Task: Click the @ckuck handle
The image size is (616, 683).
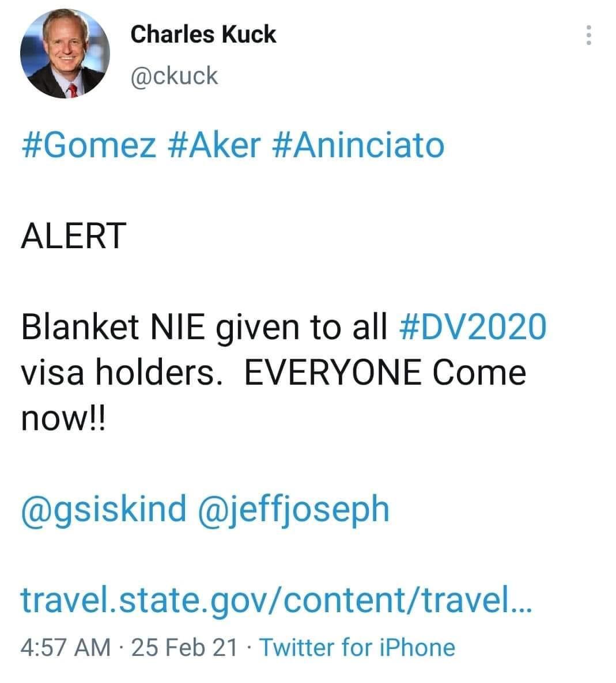Action: pyautogui.click(x=175, y=75)
